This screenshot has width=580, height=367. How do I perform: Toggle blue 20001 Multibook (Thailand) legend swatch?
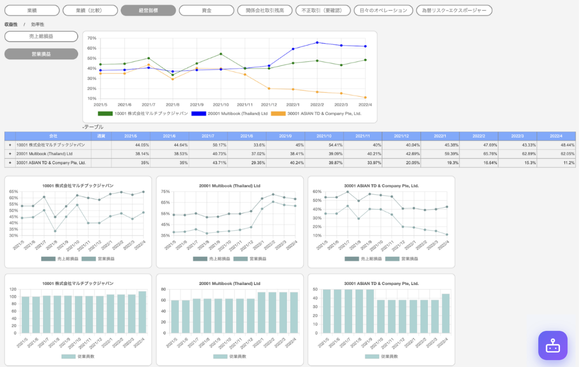(x=199, y=114)
